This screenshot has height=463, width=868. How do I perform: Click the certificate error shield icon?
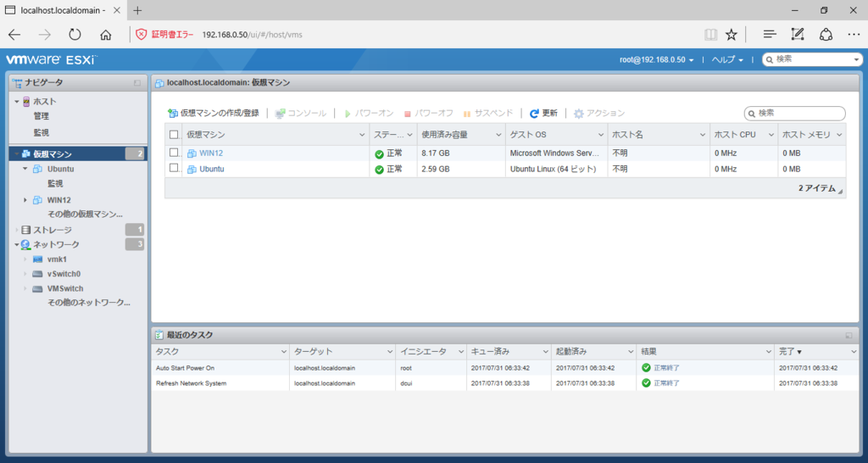point(142,35)
